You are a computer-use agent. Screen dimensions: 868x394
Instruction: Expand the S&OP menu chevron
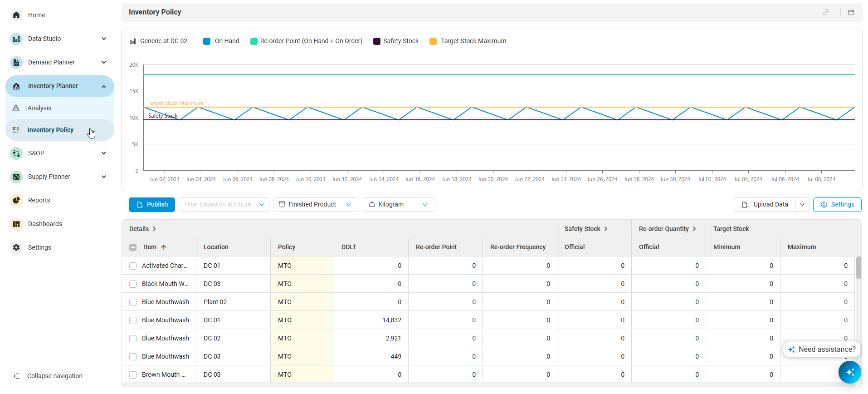click(104, 153)
